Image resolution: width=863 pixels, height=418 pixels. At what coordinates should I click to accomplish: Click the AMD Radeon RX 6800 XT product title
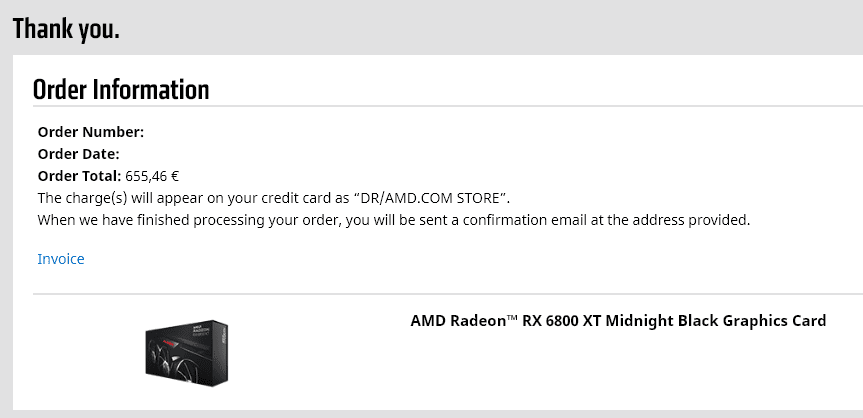tap(618, 321)
